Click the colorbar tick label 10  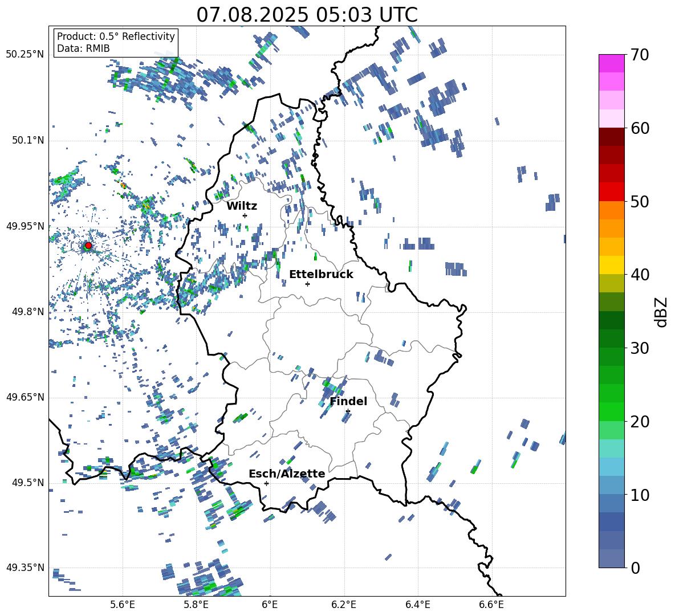point(640,495)
